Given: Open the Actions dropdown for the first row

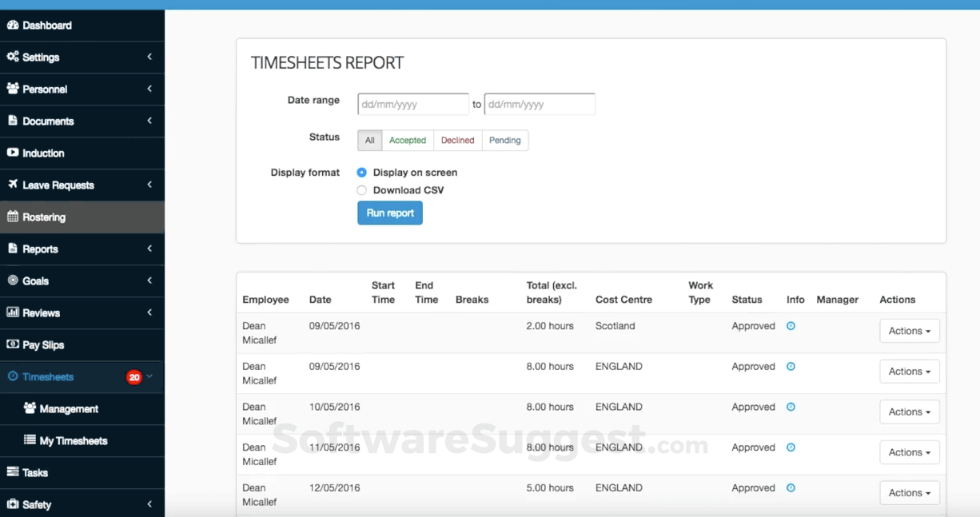Looking at the screenshot, I should tap(909, 330).
